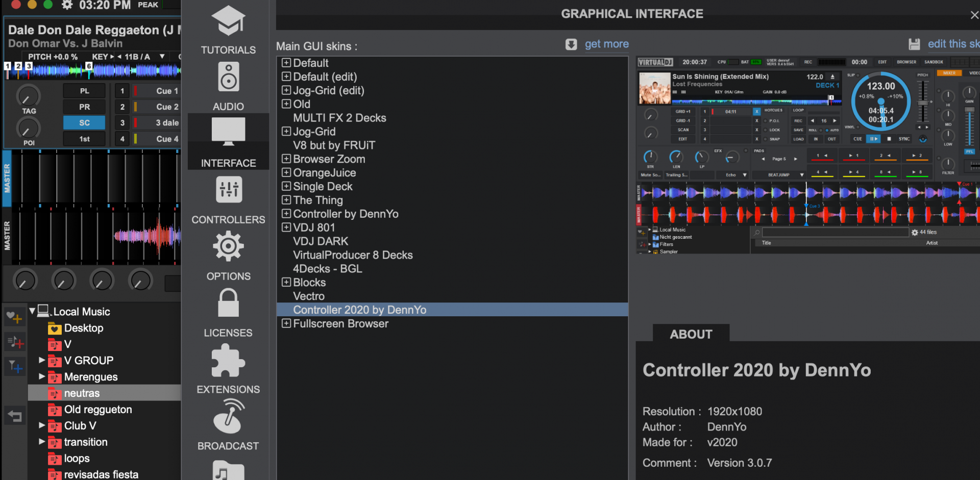Click the add filter folder icon
This screenshot has width=980, height=480.
15,366
